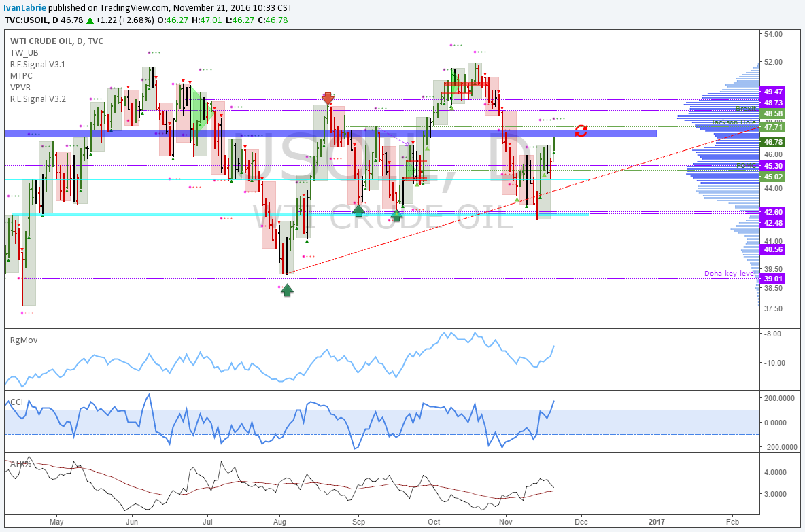Select the Jackson Hole annotation text

coord(734,122)
